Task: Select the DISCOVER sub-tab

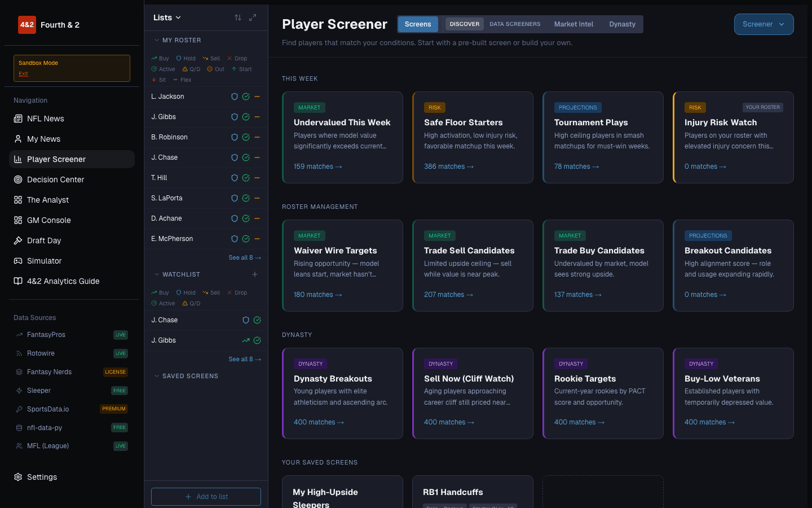Action: (465, 24)
